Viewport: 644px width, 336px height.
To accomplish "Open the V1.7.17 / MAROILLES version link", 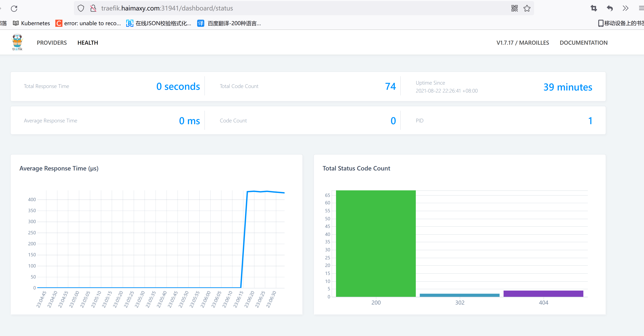I will pyautogui.click(x=523, y=43).
